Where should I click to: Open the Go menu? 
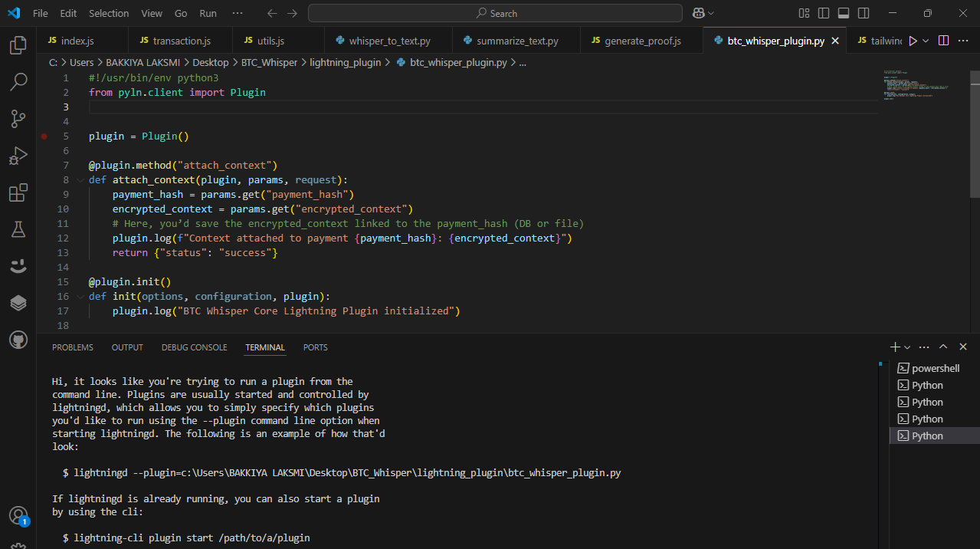coord(181,13)
